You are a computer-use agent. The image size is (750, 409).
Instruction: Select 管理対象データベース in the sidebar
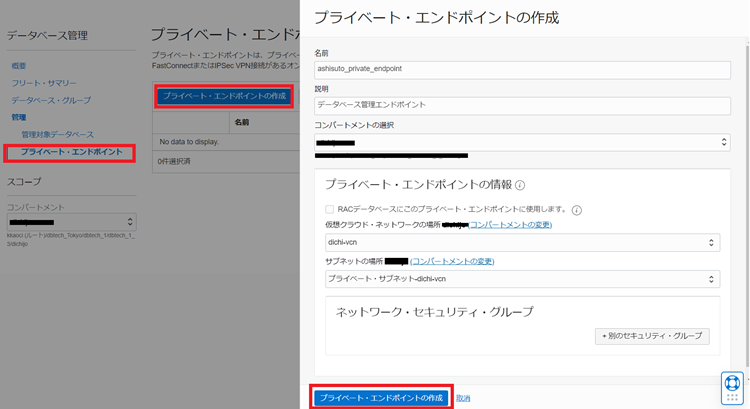click(x=57, y=134)
